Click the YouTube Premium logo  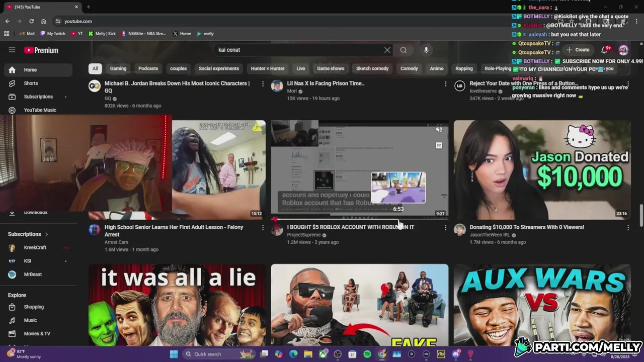[x=41, y=50]
